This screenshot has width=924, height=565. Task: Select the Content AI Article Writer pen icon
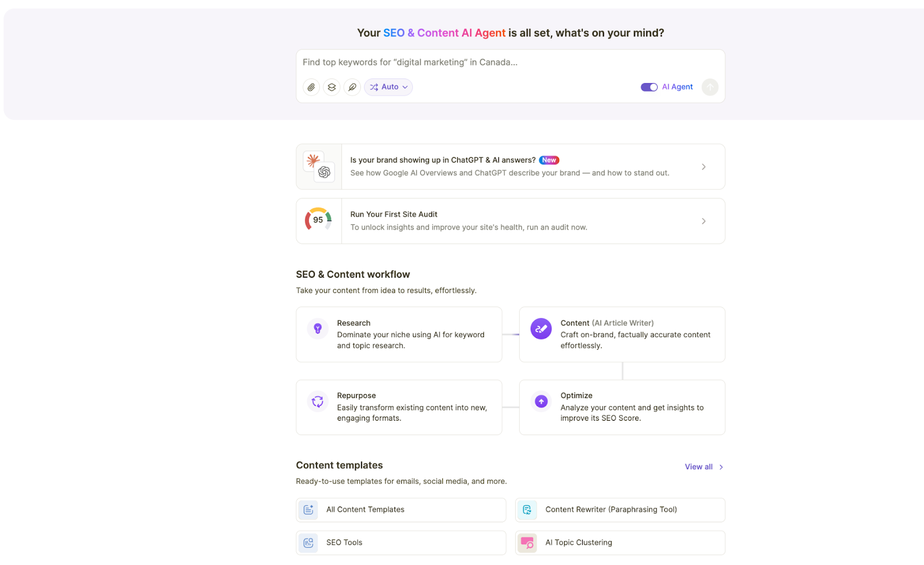(x=541, y=328)
